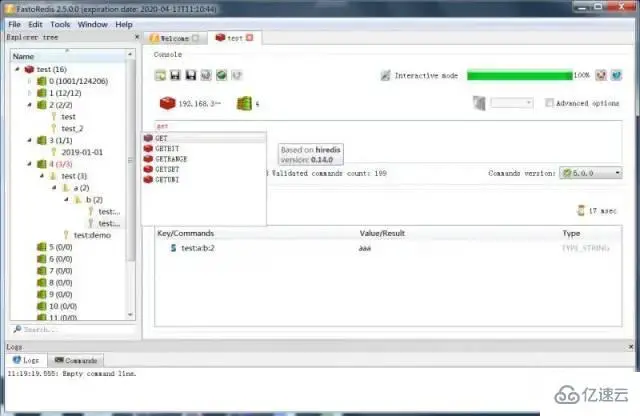Click the green checkmark validate icon
Screen dimensions: 640x416
220,75
